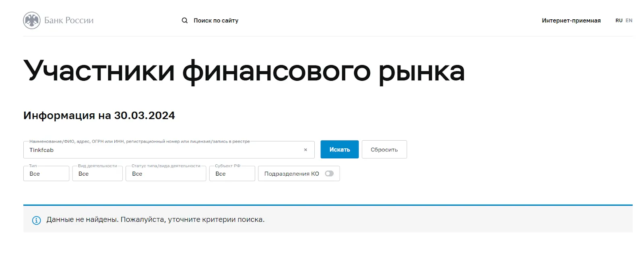Focus the search input containing Tinkfcab
644x262 pixels.
click(165, 150)
